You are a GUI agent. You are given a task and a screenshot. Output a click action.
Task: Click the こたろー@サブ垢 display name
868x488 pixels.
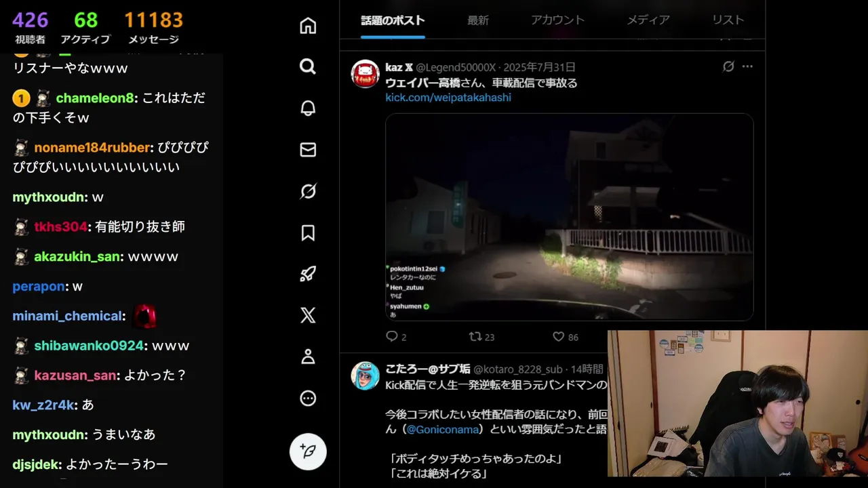click(x=427, y=369)
